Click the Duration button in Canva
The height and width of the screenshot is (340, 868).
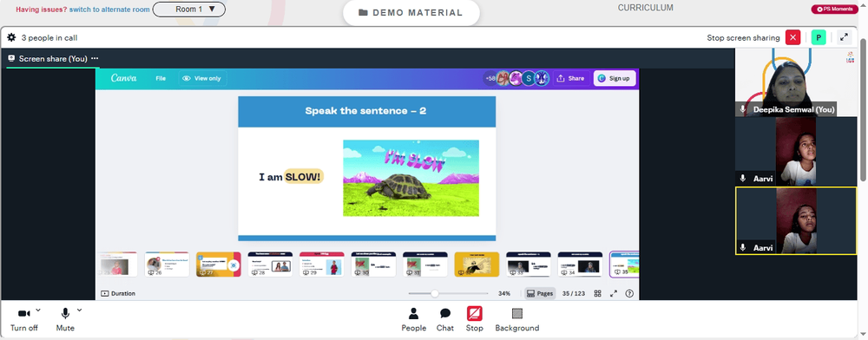click(x=118, y=293)
